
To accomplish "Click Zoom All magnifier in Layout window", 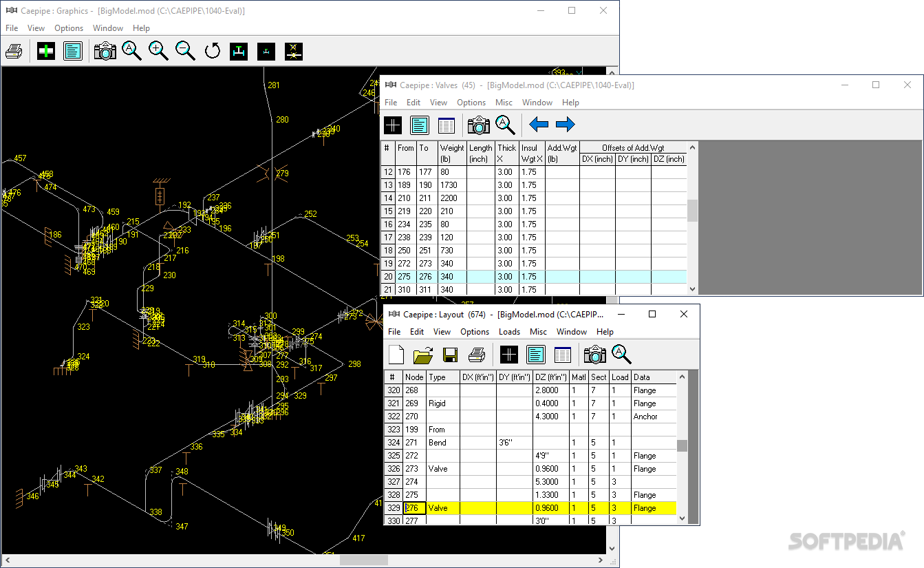I will 622,355.
